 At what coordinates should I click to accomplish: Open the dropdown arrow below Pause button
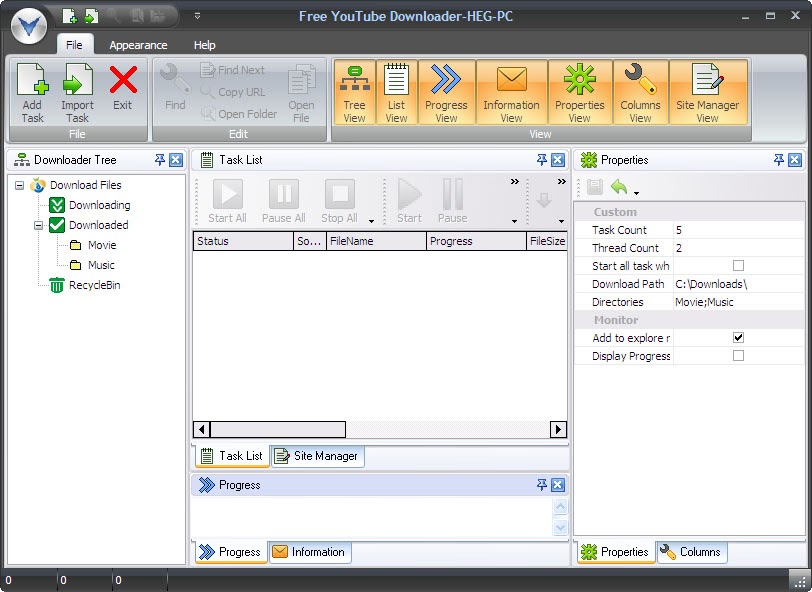(x=514, y=221)
